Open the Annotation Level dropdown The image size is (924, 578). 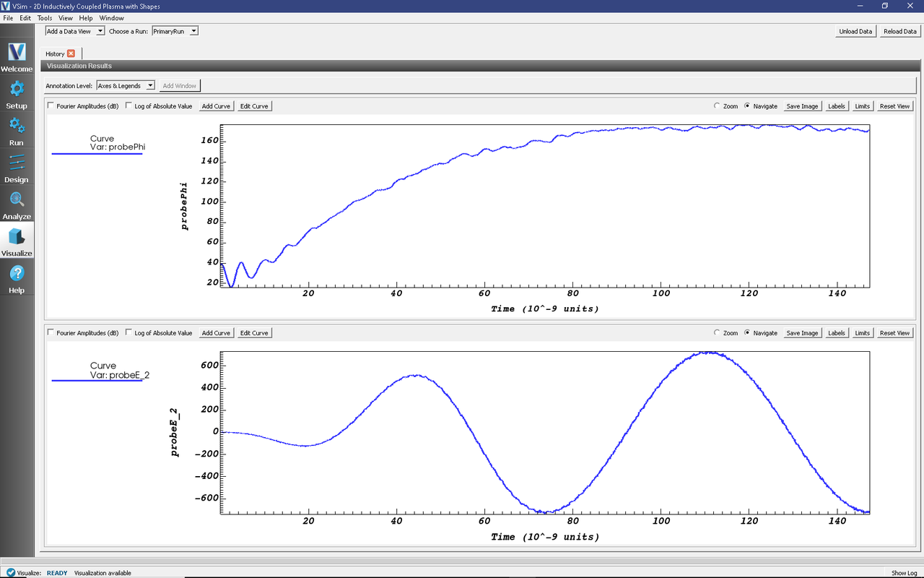126,85
